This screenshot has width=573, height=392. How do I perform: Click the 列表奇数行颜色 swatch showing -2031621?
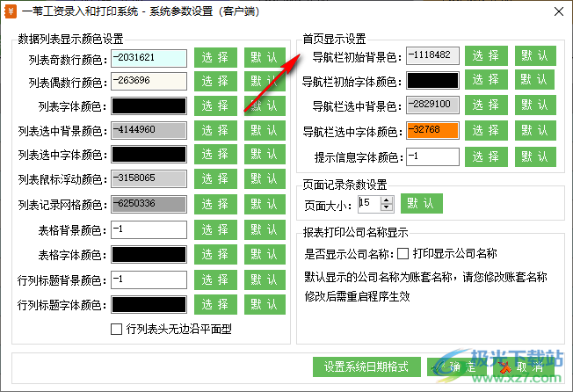149,59
